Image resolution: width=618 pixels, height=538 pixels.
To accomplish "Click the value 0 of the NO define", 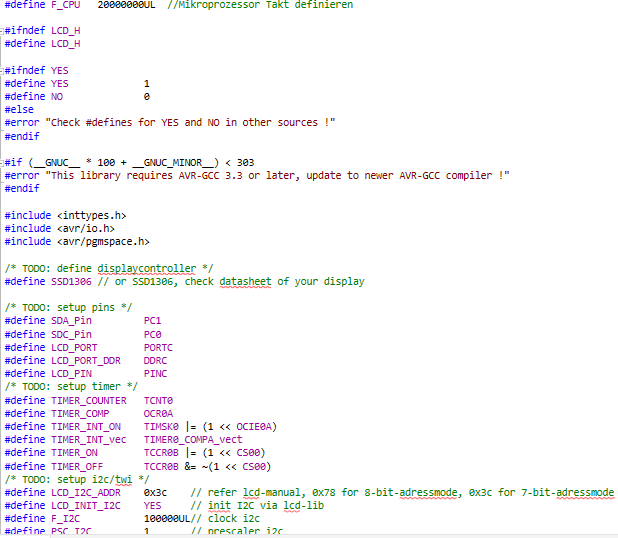I will coord(147,97).
